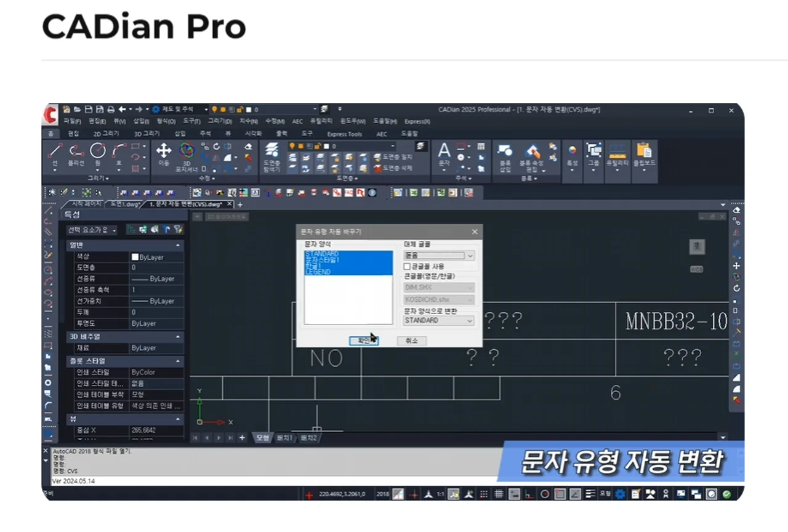The image size is (788, 532).
Task: Switch to the 2D 그리기 ribbon tab
Action: point(107,134)
